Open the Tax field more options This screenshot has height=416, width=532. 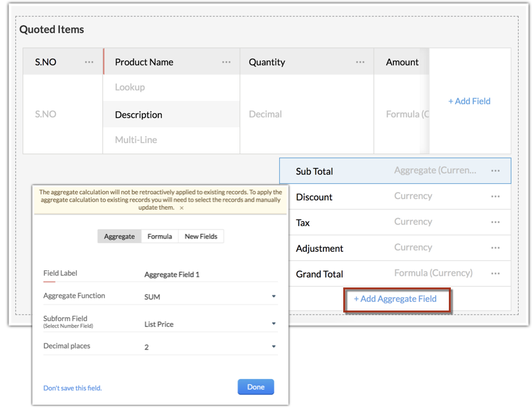(496, 222)
